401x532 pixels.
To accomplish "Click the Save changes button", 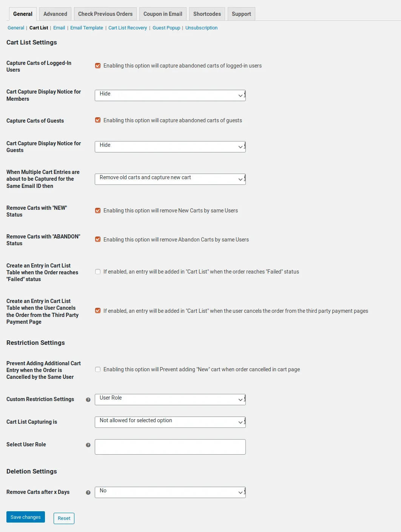I will [26, 517].
